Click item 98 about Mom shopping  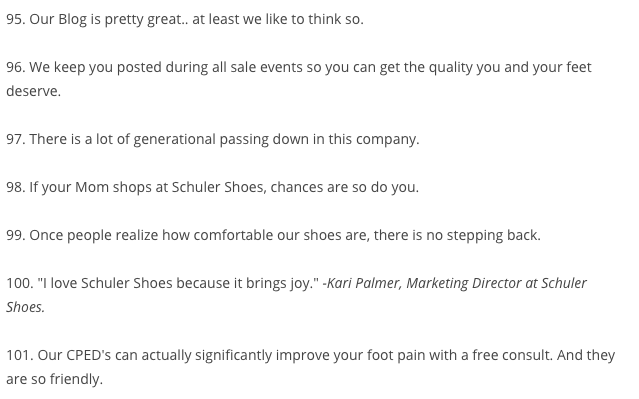212,187
